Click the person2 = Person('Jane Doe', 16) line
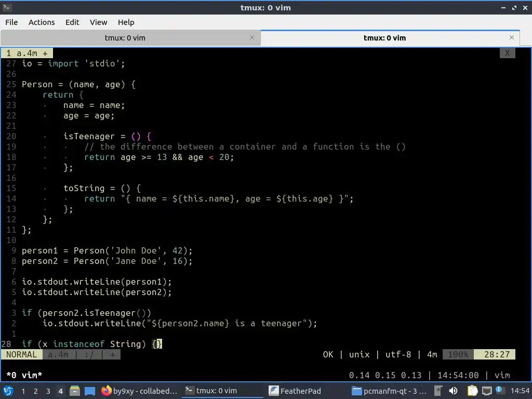Screen dimensions: 532x399 tap(107, 261)
